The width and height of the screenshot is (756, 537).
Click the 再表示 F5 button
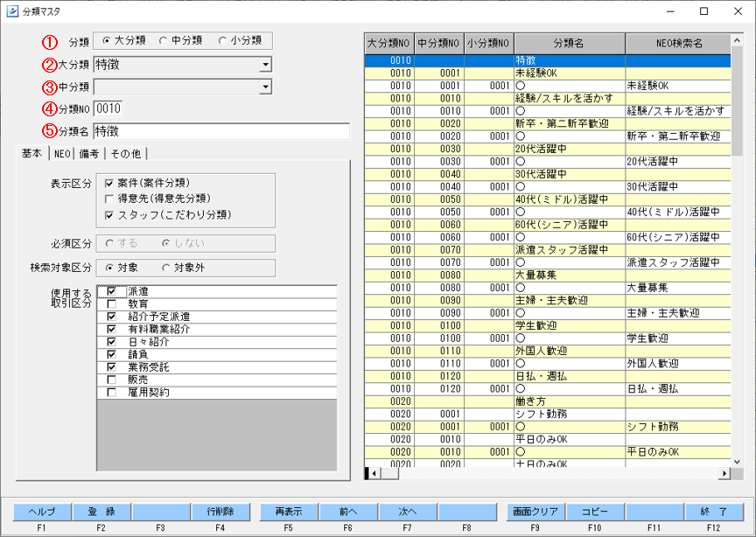[289, 512]
